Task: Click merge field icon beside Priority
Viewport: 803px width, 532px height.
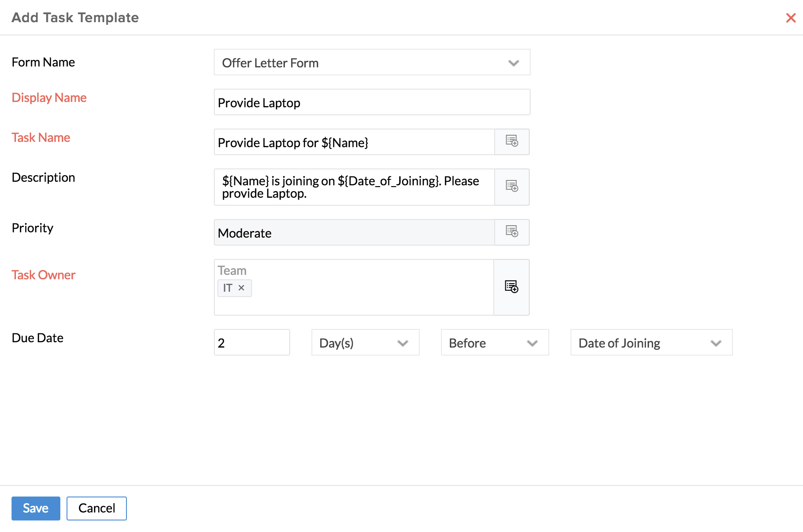Action: (x=512, y=232)
